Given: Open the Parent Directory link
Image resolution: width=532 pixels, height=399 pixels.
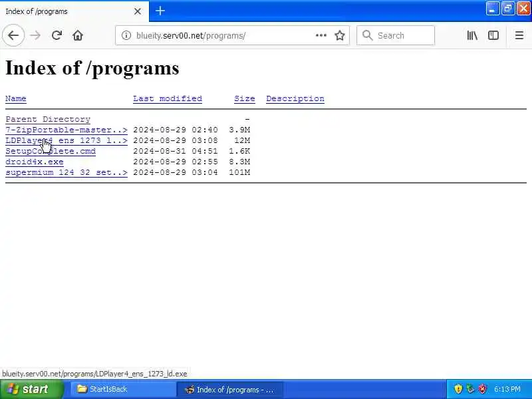Looking at the screenshot, I should coord(48,119).
